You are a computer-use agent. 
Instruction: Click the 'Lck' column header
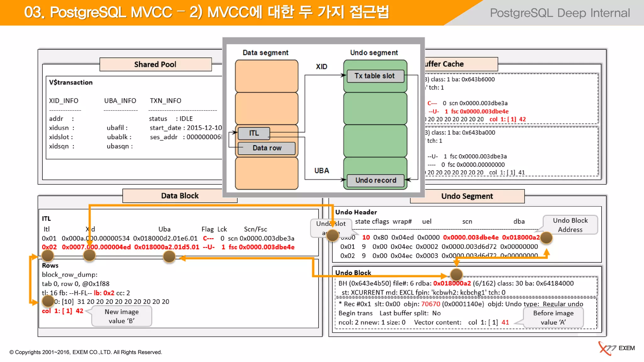point(222,229)
